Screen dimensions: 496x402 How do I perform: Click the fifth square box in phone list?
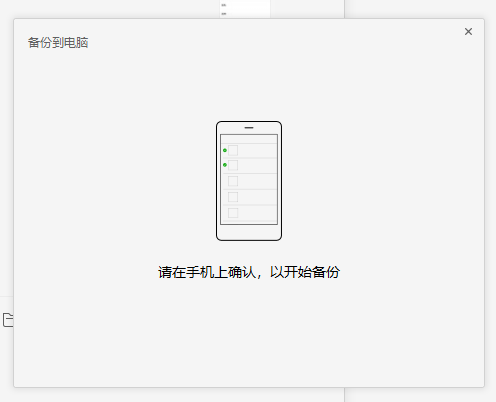pos(233,213)
